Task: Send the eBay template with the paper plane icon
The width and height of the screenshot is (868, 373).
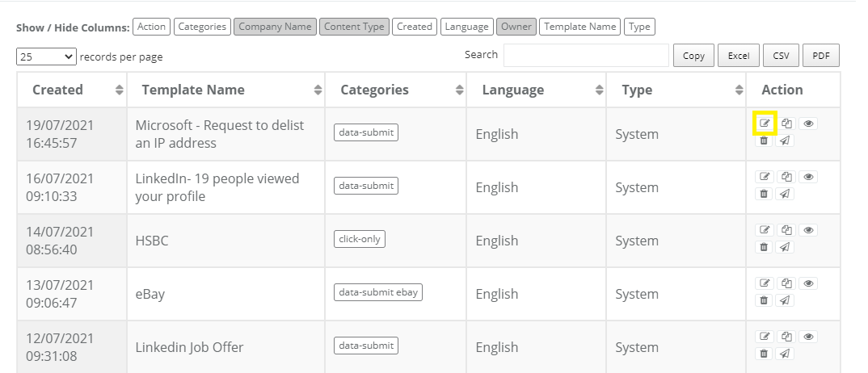Action: (x=785, y=300)
